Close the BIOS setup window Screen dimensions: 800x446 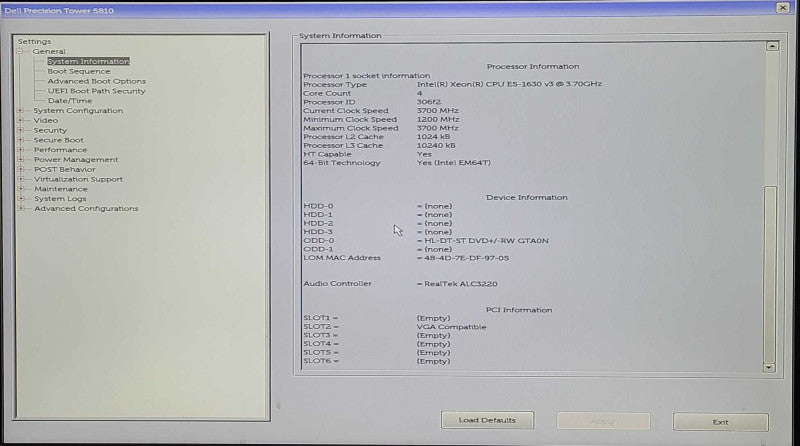[783, 8]
